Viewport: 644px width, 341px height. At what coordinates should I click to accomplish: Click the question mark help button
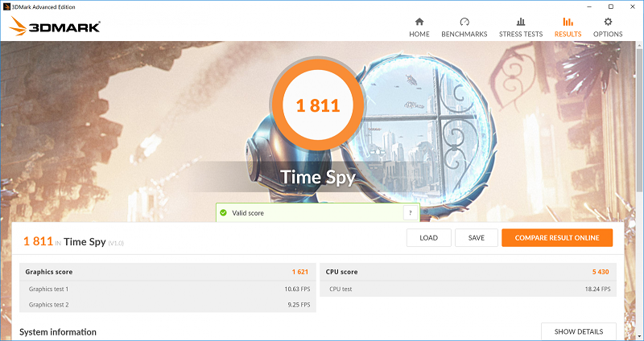411,213
